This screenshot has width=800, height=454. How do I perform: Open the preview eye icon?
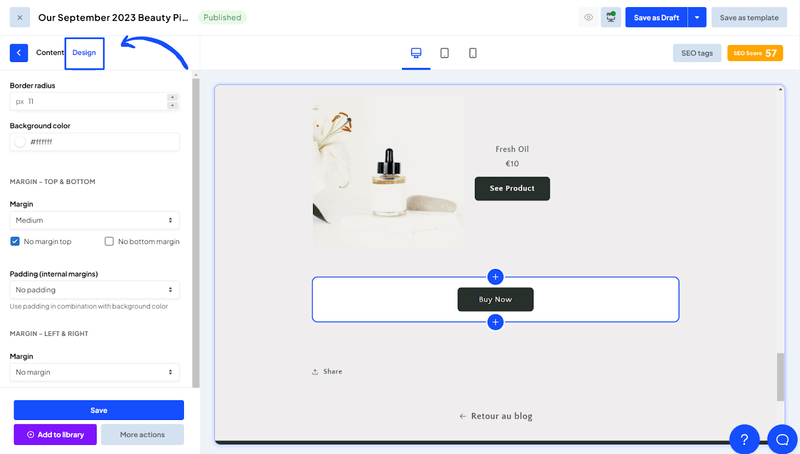(588, 17)
